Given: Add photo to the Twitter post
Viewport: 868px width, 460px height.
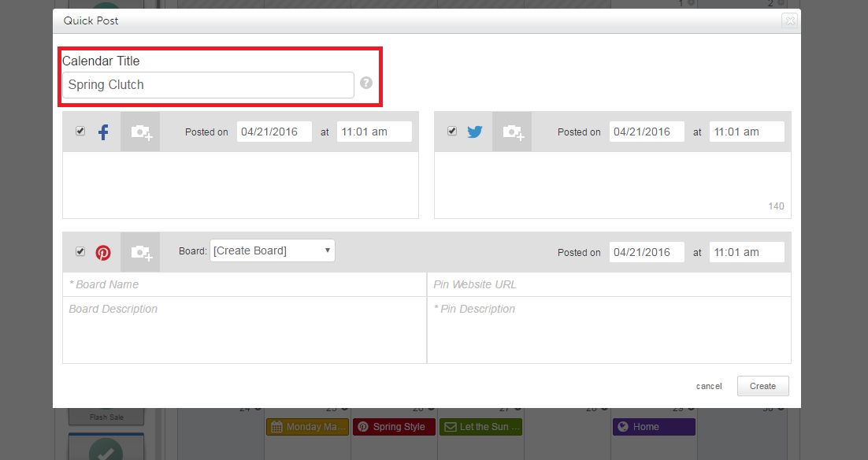Looking at the screenshot, I should click(x=513, y=132).
